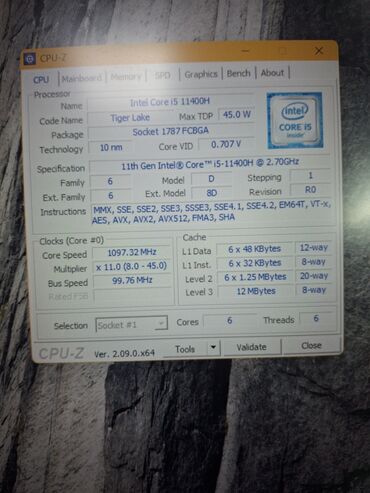Click the Specification field 11th Gen Intel Core

210,164
